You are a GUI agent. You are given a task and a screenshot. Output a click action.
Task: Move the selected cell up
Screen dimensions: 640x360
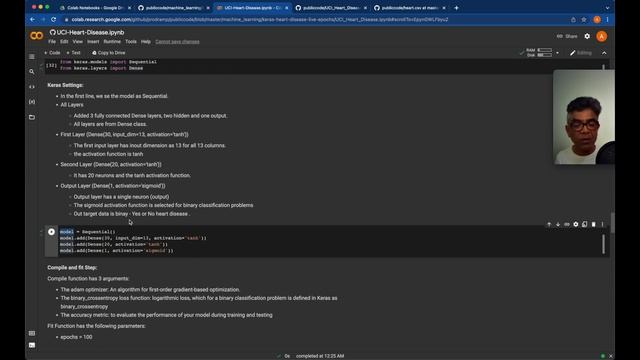(549, 224)
